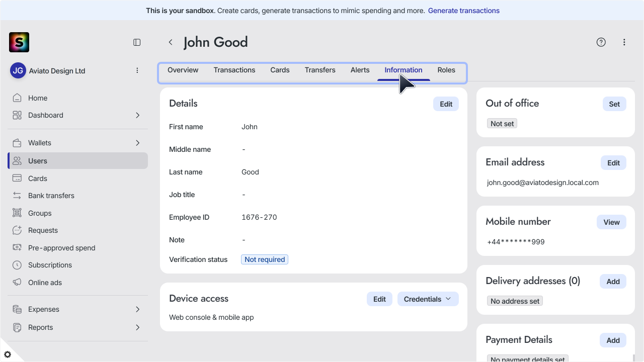
Task: Click the Requests icon
Action: [17, 230]
